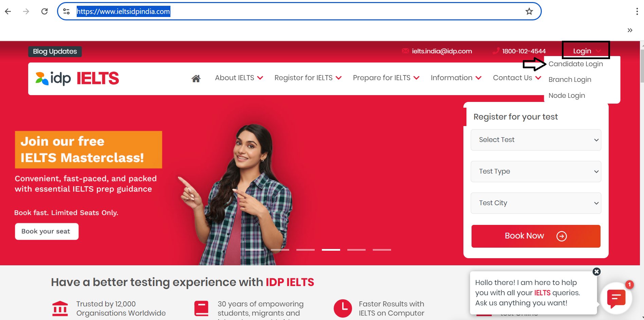Click the IDP IELTS logo
This screenshot has height=320, width=644.
tap(76, 78)
